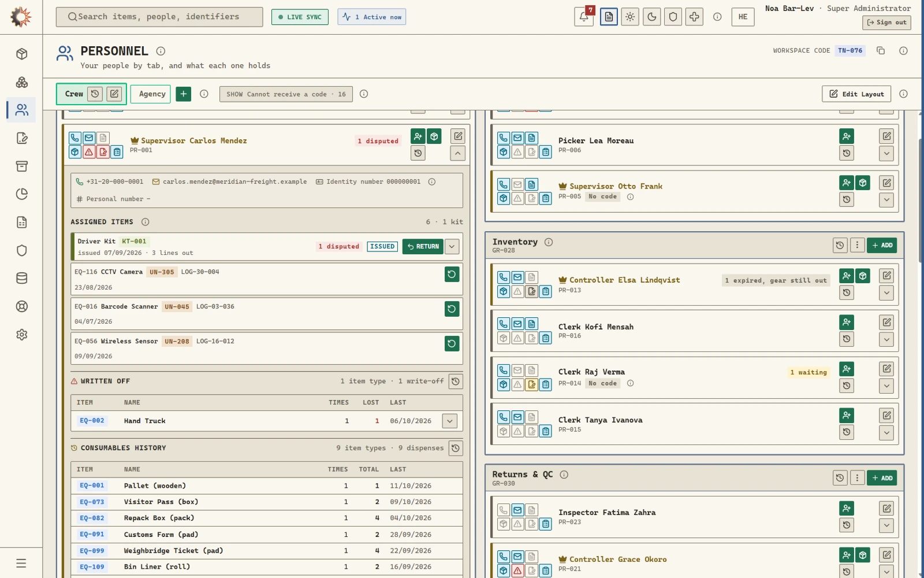Return the Driver Kit KT-001

tap(423, 246)
